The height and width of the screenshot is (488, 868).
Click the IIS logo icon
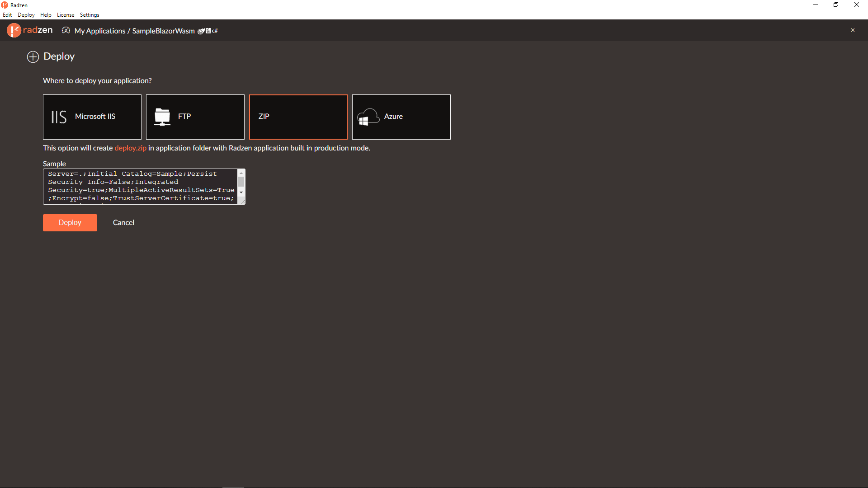(x=59, y=117)
